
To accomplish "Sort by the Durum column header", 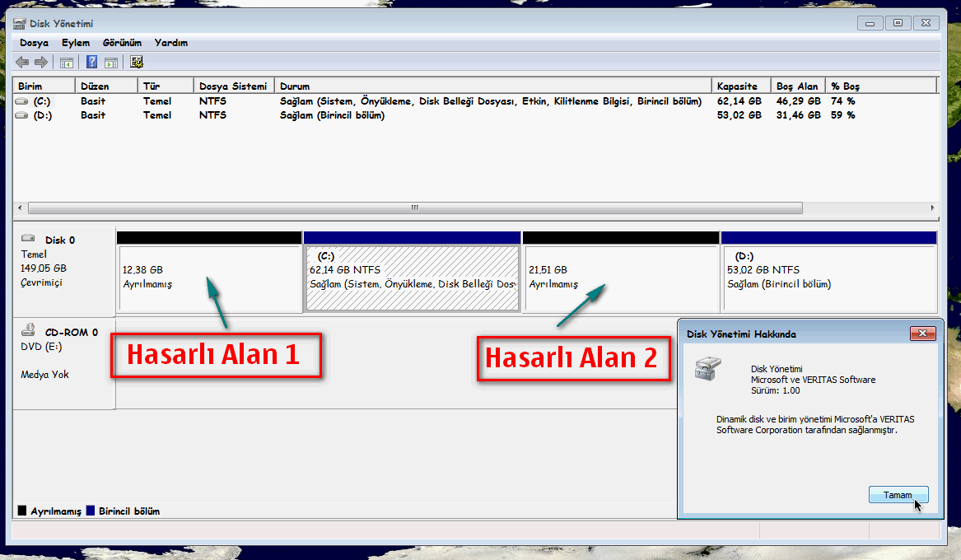I will [492, 86].
